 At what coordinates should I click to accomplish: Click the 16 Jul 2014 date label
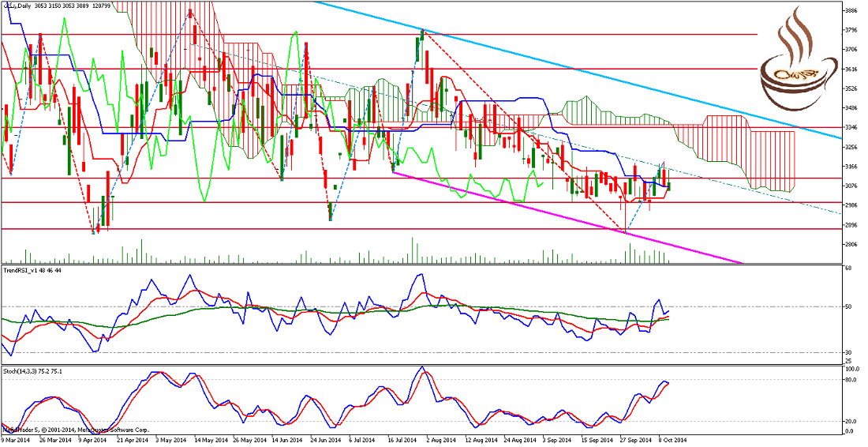click(x=402, y=440)
